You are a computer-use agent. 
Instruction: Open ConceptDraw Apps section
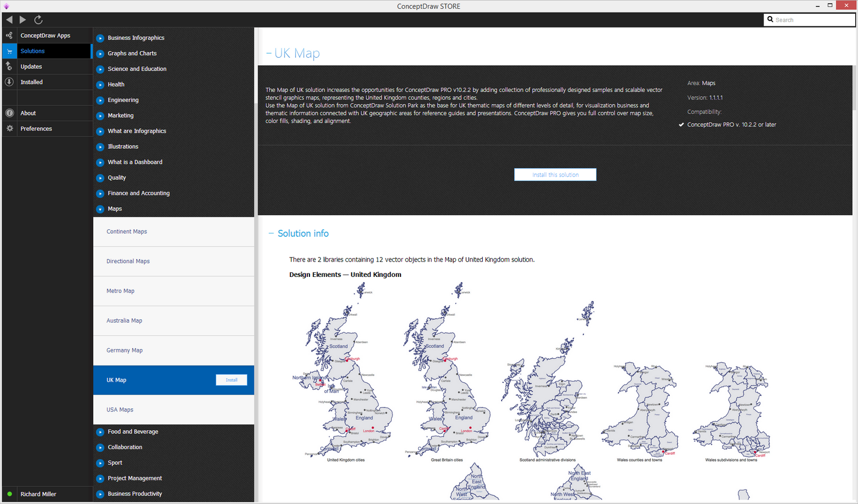coord(46,35)
